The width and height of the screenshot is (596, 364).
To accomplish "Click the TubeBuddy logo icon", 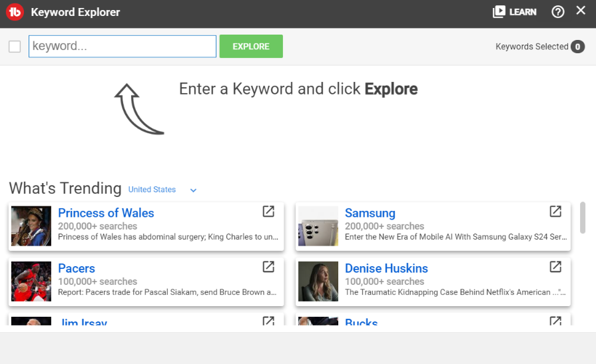I will tap(15, 12).
